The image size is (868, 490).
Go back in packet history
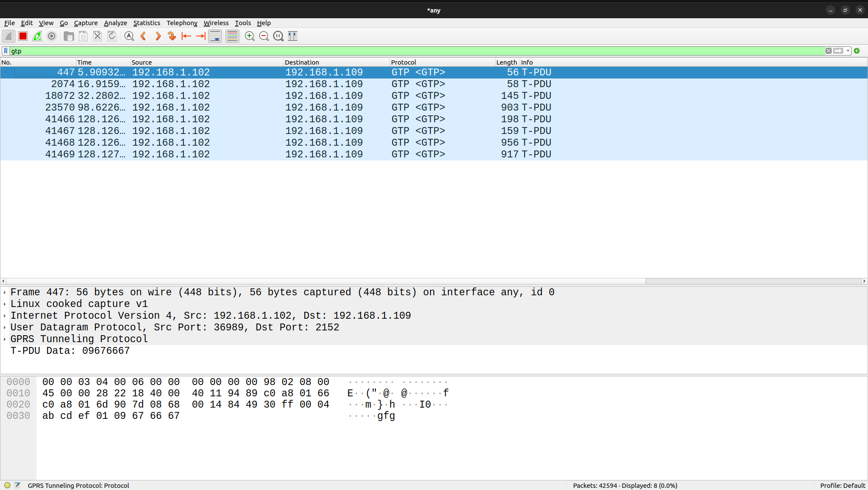tap(143, 36)
